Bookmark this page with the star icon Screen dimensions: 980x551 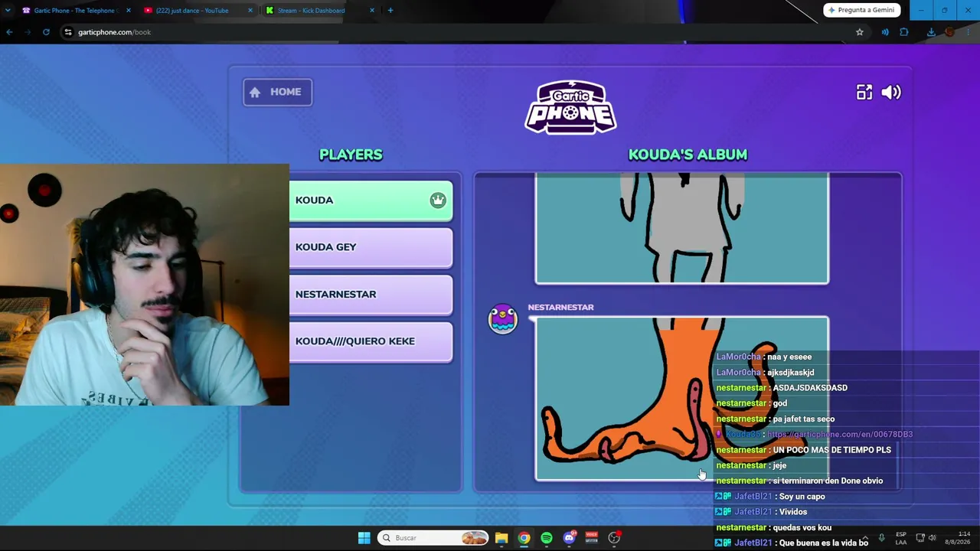coord(860,32)
